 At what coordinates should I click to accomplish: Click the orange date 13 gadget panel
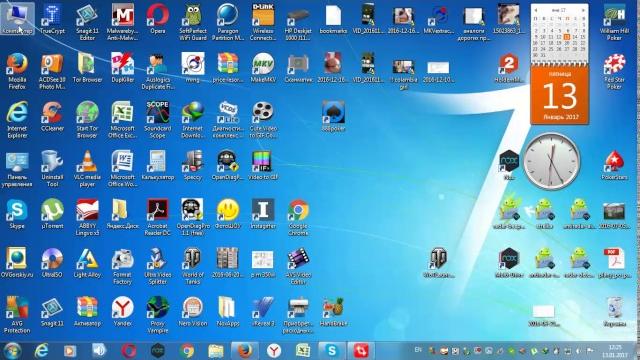point(560,96)
